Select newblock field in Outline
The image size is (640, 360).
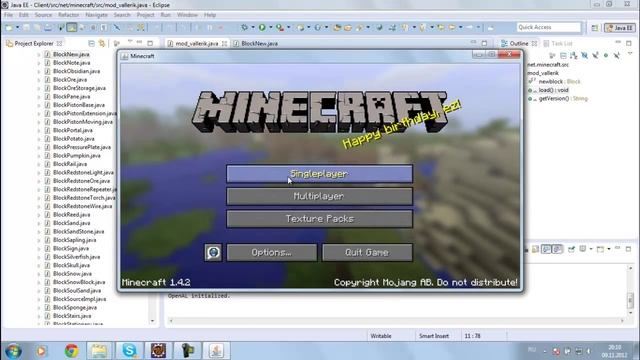[x=554, y=82]
